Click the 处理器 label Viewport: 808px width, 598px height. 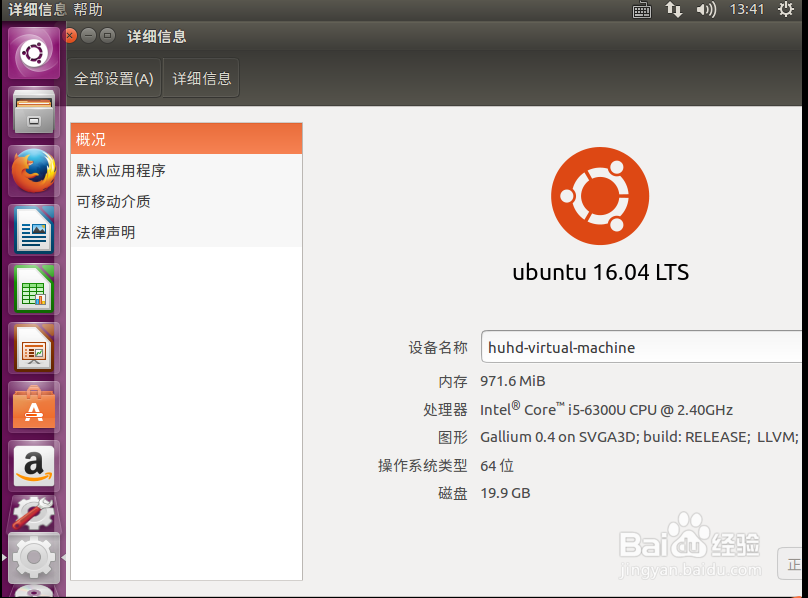coord(445,410)
